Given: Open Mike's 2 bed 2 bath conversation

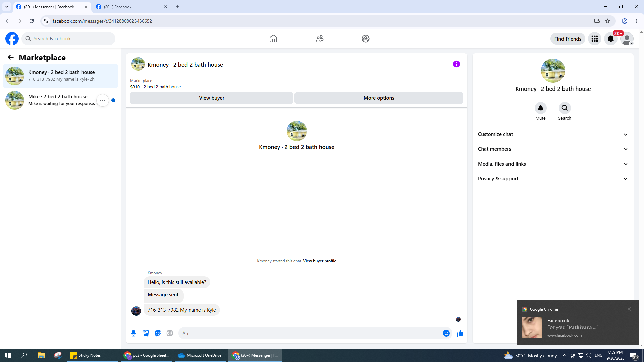Looking at the screenshot, I should [58, 100].
